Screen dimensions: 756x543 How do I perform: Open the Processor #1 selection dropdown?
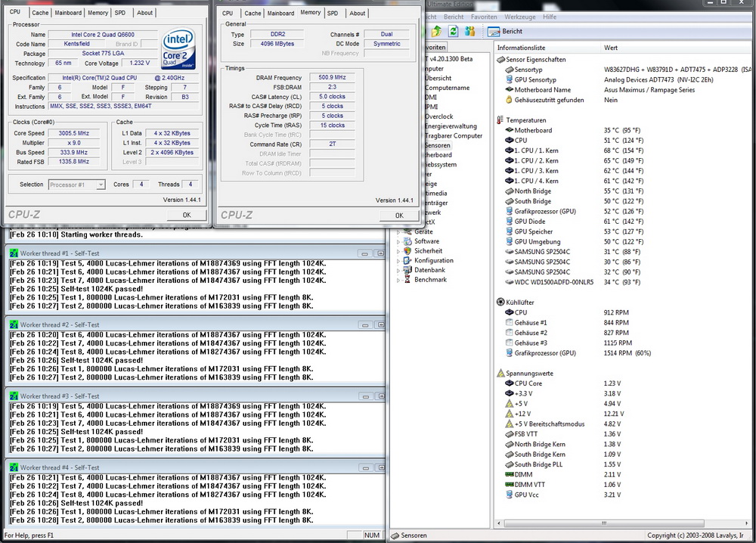click(x=101, y=185)
